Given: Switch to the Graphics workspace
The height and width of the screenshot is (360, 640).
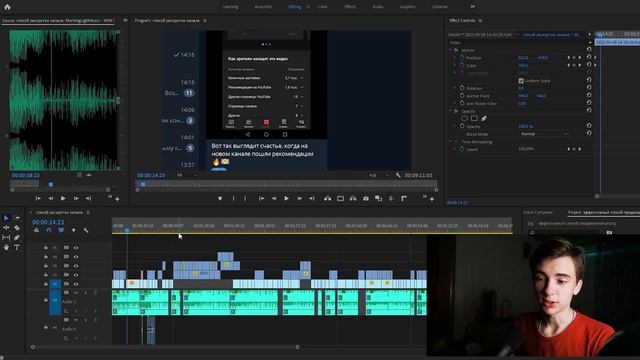Looking at the screenshot, I should (407, 7).
